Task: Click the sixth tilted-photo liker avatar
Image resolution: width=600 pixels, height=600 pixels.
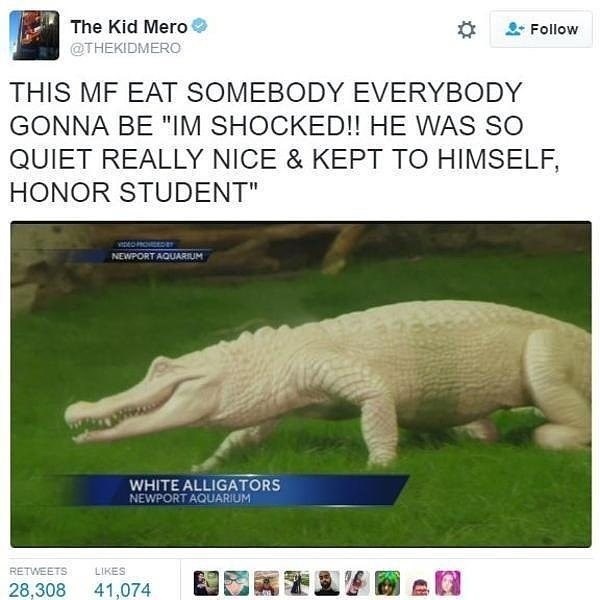Action: [357, 583]
